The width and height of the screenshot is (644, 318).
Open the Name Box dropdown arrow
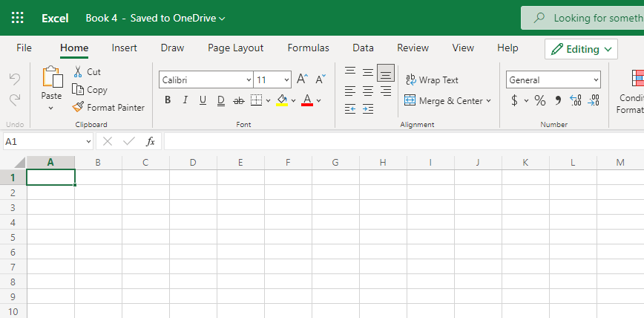pos(89,141)
